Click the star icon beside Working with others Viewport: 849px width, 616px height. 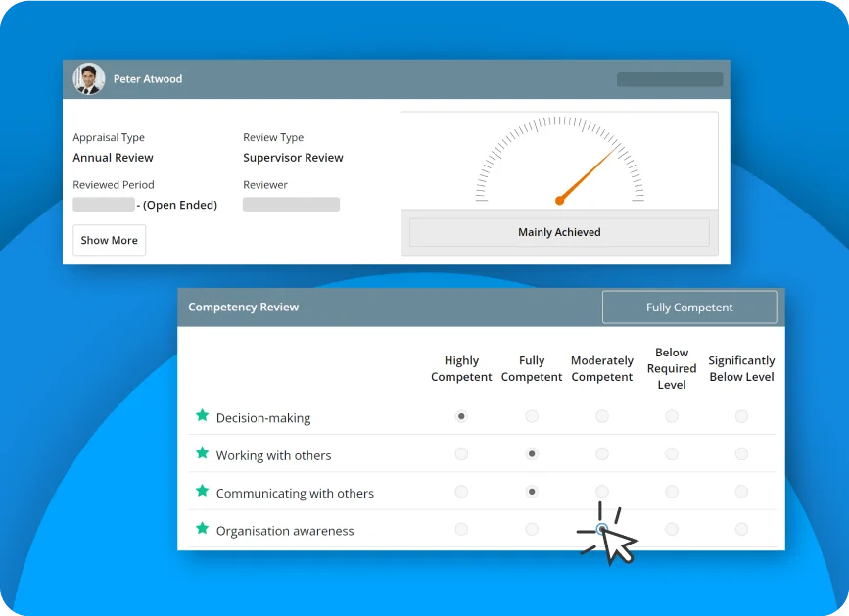click(202, 452)
